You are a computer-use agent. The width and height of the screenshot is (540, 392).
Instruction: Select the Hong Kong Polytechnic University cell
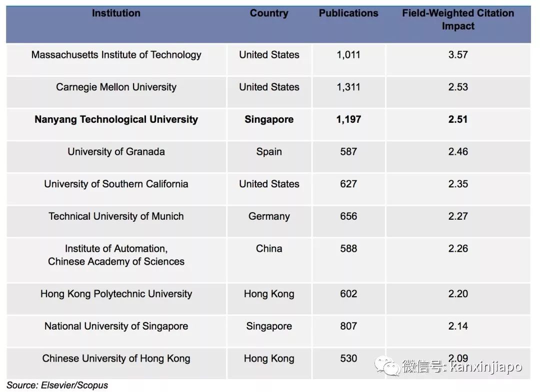[116, 294]
